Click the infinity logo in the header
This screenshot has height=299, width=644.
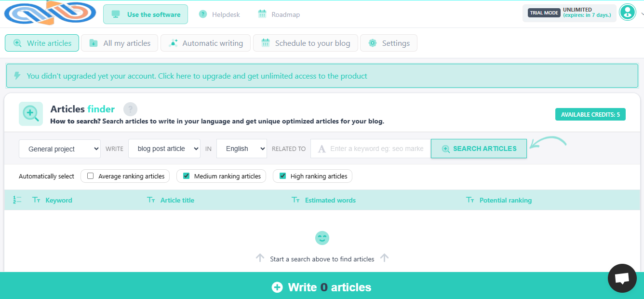tap(50, 13)
